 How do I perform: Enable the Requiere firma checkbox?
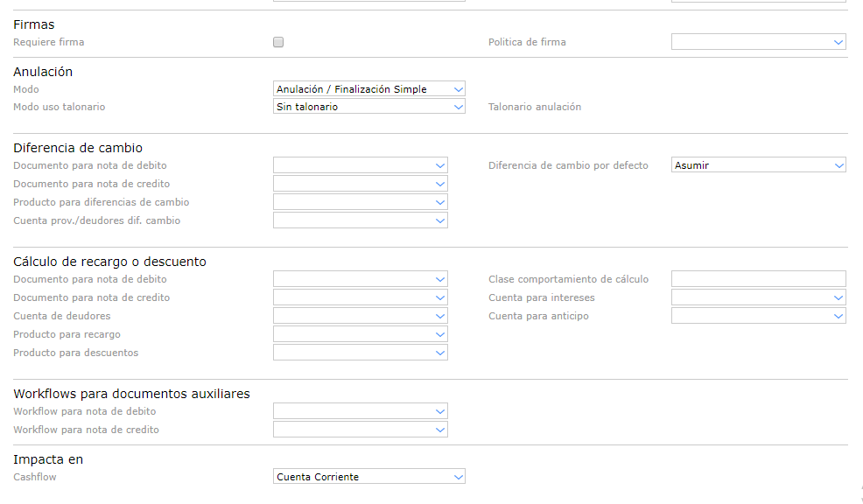tap(278, 42)
